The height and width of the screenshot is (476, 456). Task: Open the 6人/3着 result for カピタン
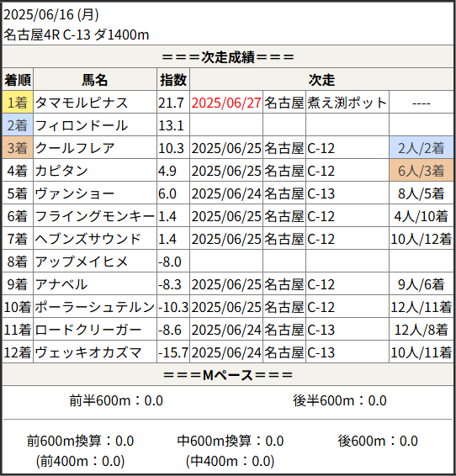(422, 171)
